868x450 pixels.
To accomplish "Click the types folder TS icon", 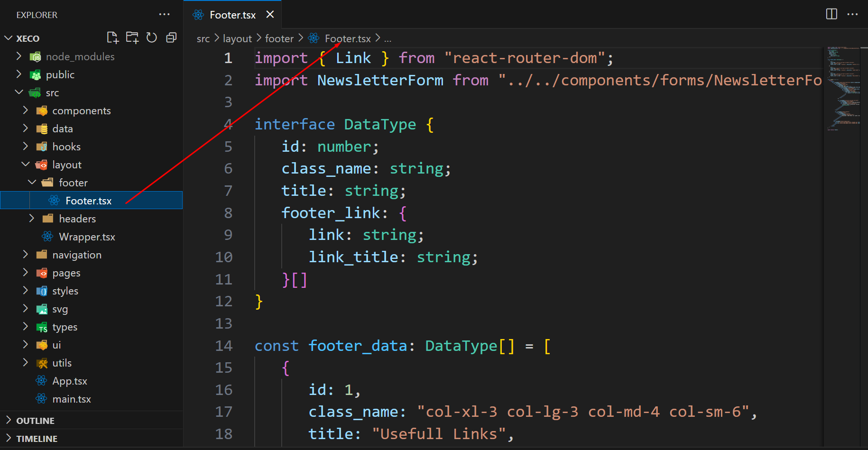I will tap(42, 327).
